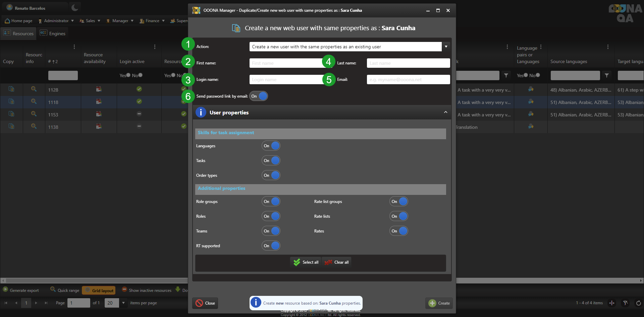Image resolution: width=644 pixels, height=317 pixels.
Task: Click language pairs icon in first row
Action: 531,89
